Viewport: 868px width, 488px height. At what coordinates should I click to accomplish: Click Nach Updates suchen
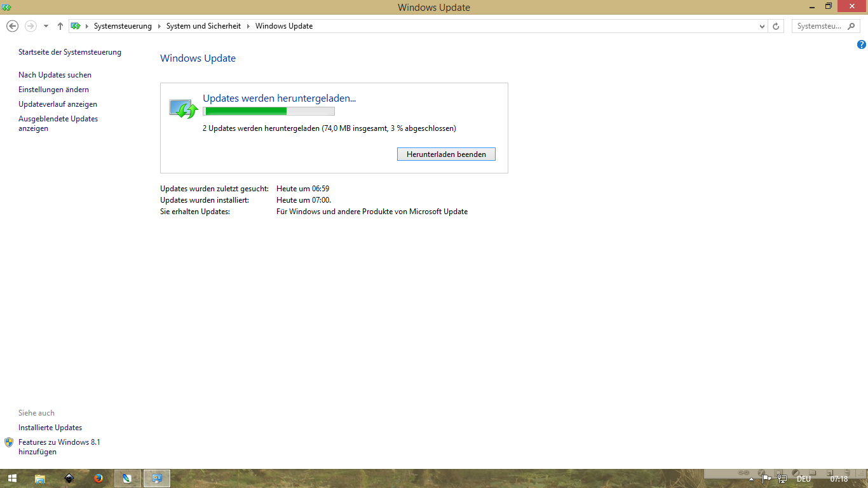[55, 75]
